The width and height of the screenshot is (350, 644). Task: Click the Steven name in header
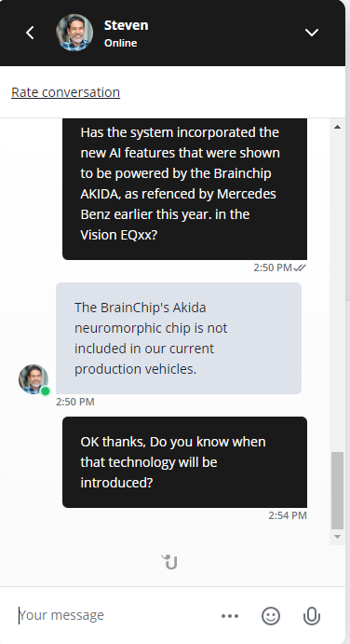tap(127, 25)
